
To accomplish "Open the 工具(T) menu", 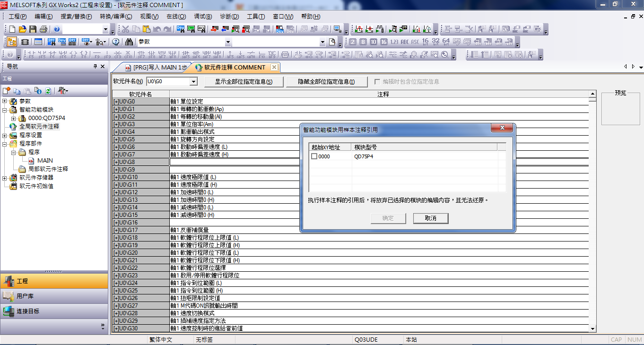I will [256, 17].
